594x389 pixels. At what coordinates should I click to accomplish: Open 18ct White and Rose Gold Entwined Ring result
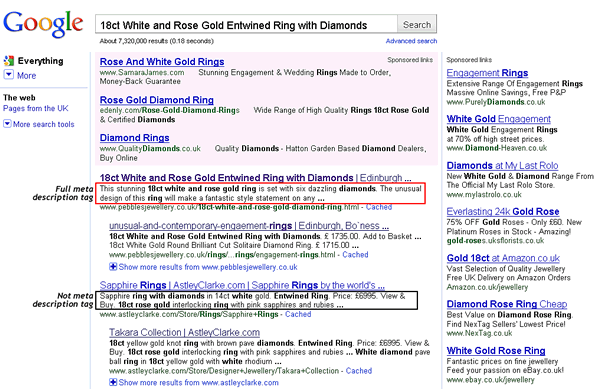coord(255,178)
